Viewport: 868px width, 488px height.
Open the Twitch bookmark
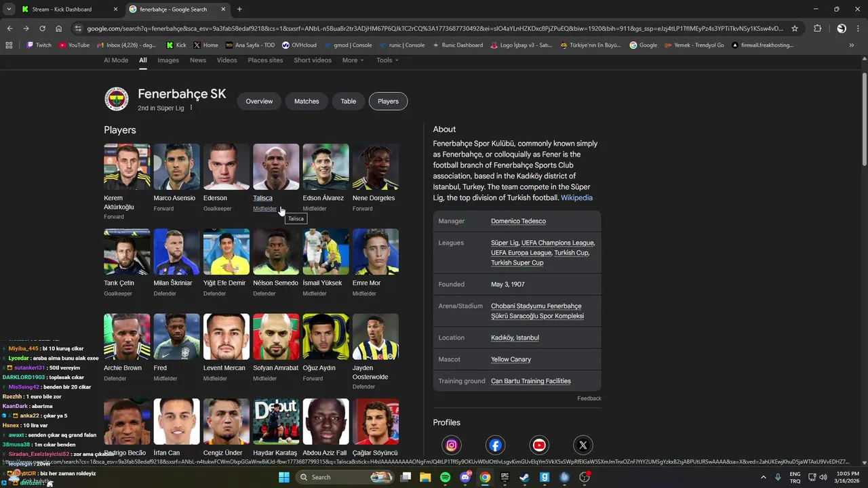click(39, 45)
